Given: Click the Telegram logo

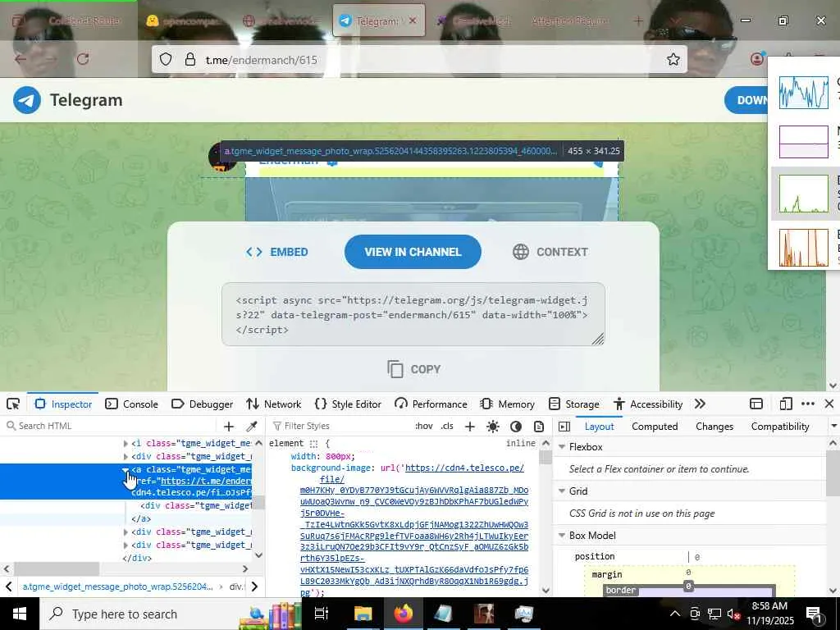Looking at the screenshot, I should [68, 100].
